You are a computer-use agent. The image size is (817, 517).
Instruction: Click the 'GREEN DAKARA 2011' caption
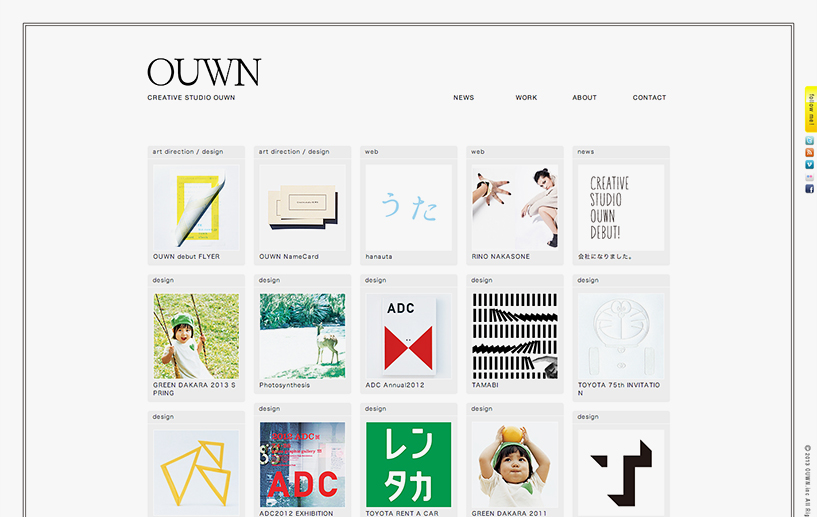click(509, 513)
